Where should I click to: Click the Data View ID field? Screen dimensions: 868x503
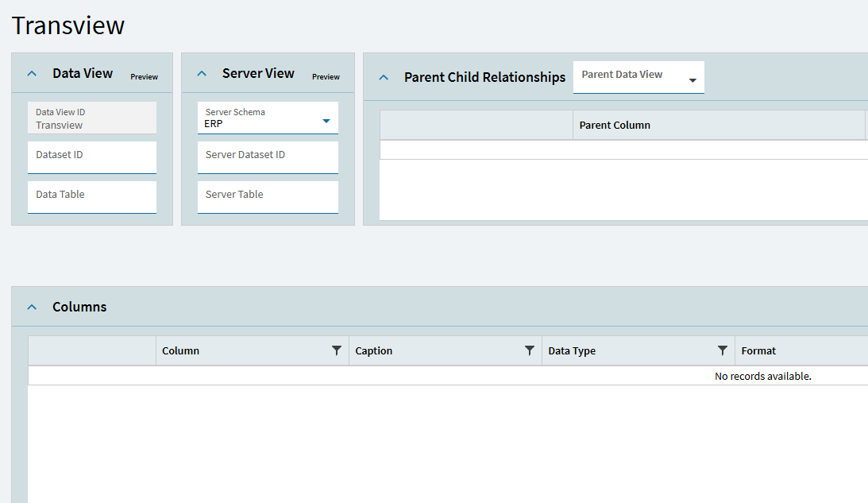pyautogui.click(x=92, y=118)
